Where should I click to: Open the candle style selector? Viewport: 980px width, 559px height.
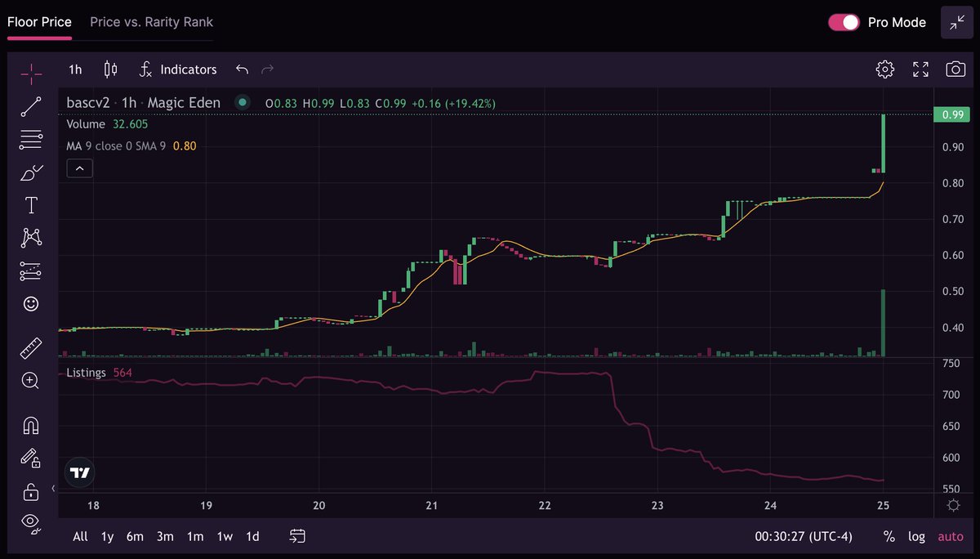tap(110, 69)
